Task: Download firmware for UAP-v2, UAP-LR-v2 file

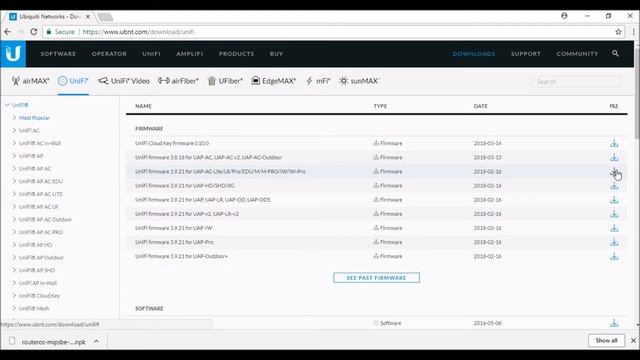Action: coord(614,214)
